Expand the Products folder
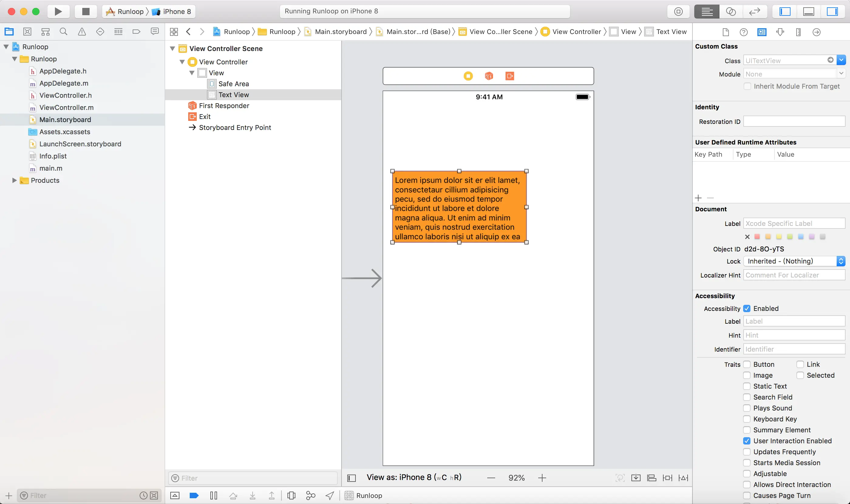 pyautogui.click(x=14, y=180)
